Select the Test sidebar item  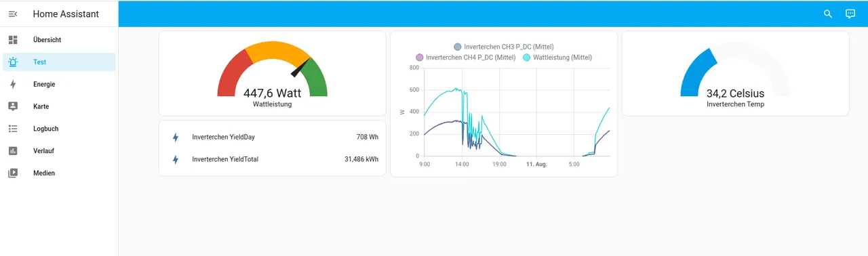click(60, 62)
